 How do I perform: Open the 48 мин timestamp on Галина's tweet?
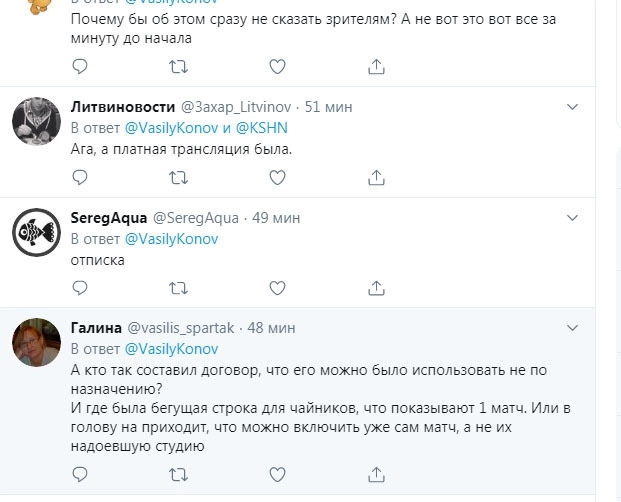click(270, 327)
